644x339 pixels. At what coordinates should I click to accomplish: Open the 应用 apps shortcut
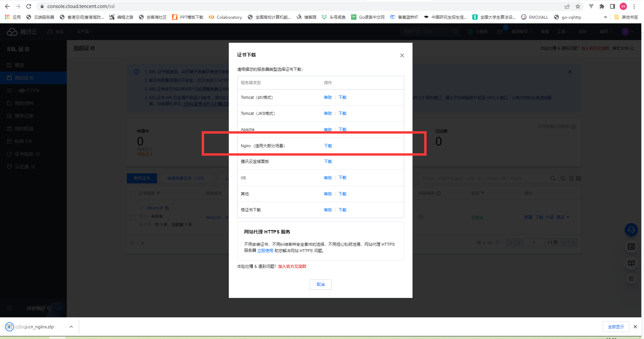pos(13,17)
